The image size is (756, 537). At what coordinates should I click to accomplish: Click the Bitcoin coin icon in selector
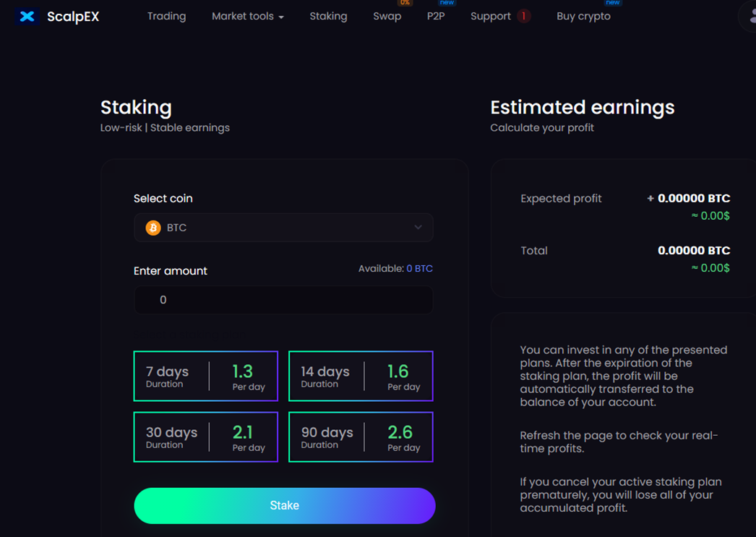click(x=153, y=228)
